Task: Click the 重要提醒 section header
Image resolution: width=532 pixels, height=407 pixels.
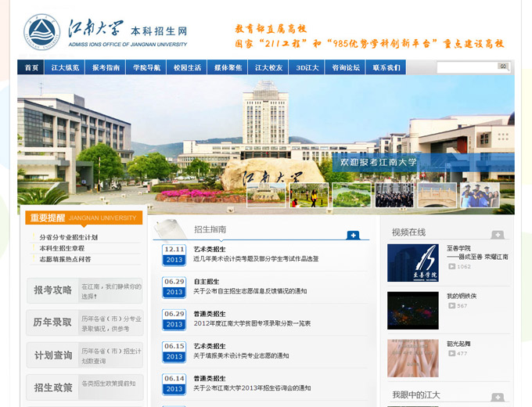Action: click(84, 218)
